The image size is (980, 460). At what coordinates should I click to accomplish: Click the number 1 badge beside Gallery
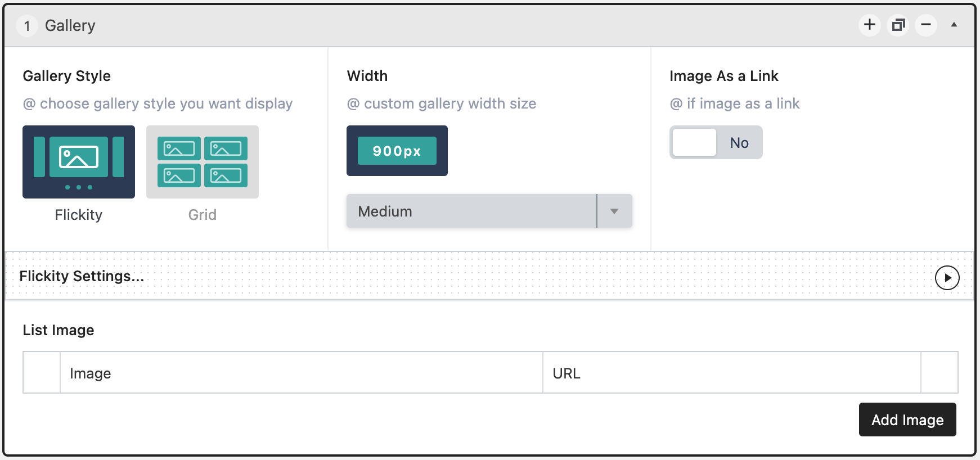point(27,26)
